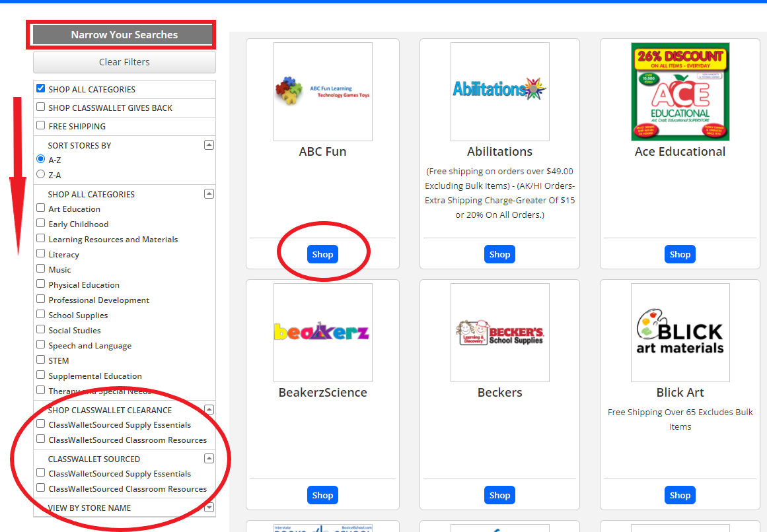Select Z-A sort option

40,174
